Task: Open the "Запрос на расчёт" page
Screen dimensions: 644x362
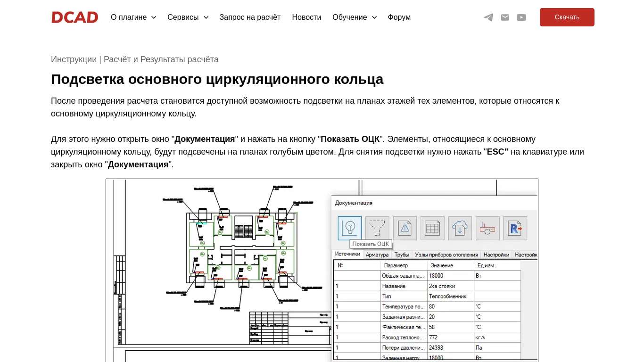Action: (x=250, y=17)
